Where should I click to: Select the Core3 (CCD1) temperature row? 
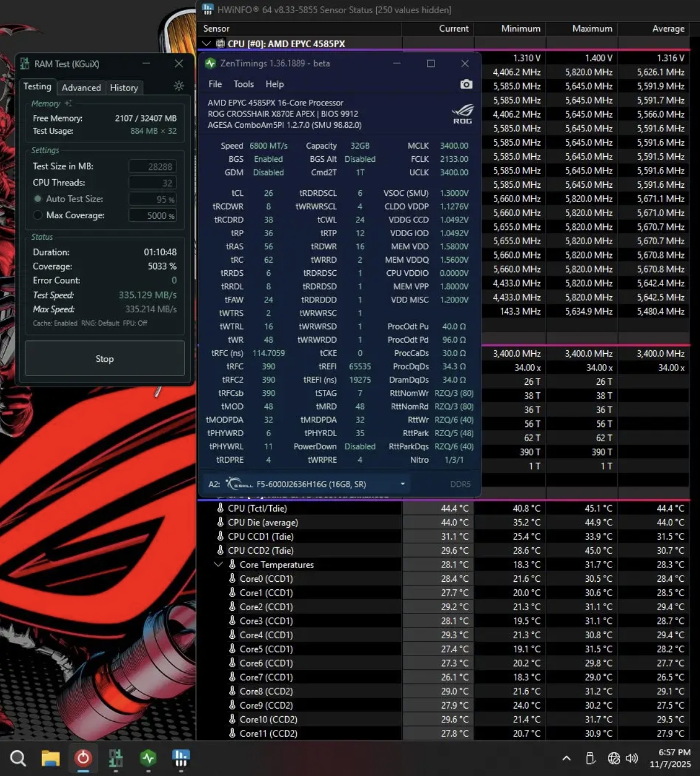[x=444, y=620]
